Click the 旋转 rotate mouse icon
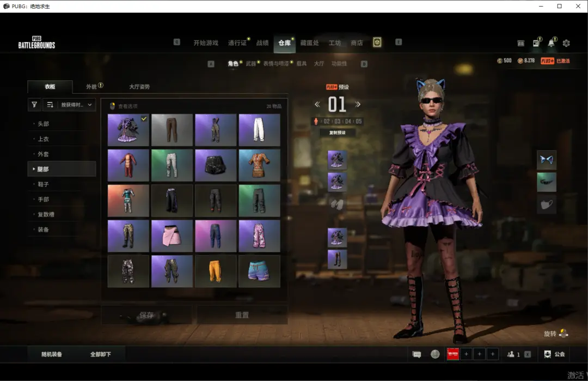The height and width of the screenshot is (381, 588). 563,334
